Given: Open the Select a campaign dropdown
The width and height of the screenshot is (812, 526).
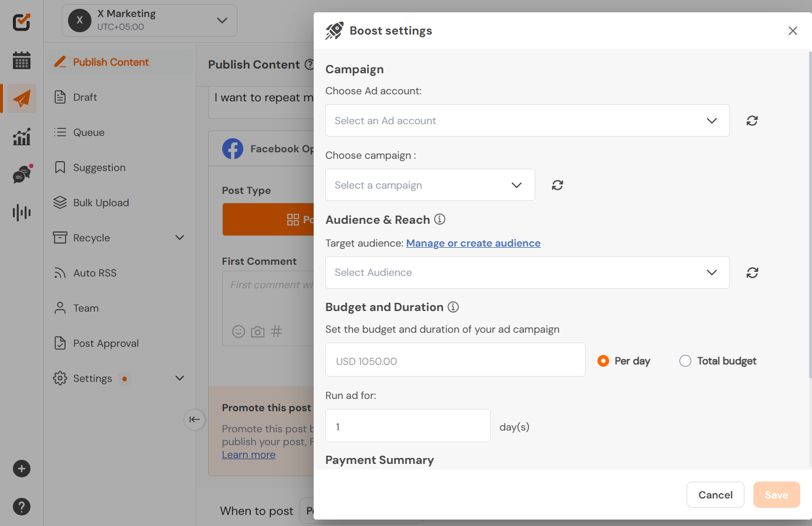Looking at the screenshot, I should (430, 185).
